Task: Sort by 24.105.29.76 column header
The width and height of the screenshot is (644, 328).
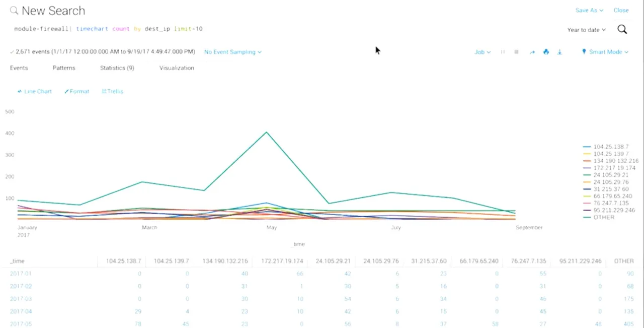Action: pyautogui.click(x=381, y=261)
